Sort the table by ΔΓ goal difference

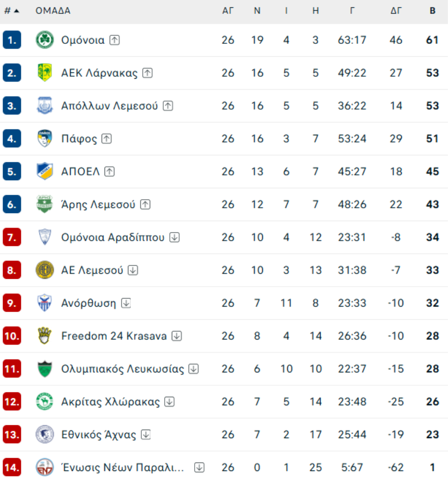click(396, 11)
